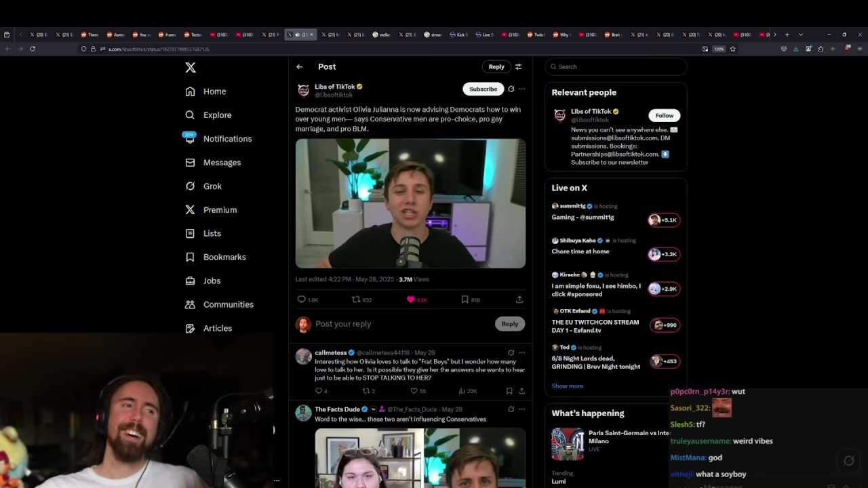The image size is (868, 488).
Task: Click the reply comment icon with 1.9K
Action: 302,299
